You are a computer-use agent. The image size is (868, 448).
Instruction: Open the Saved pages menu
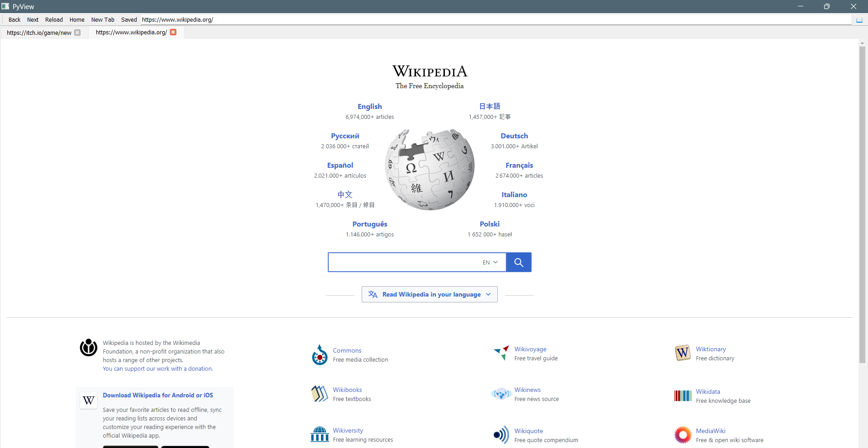pyautogui.click(x=129, y=19)
